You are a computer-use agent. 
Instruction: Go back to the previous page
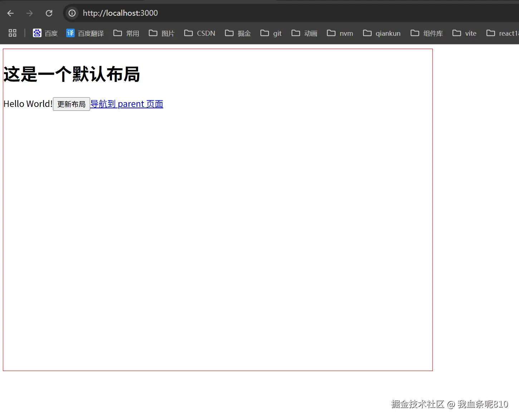tap(10, 13)
